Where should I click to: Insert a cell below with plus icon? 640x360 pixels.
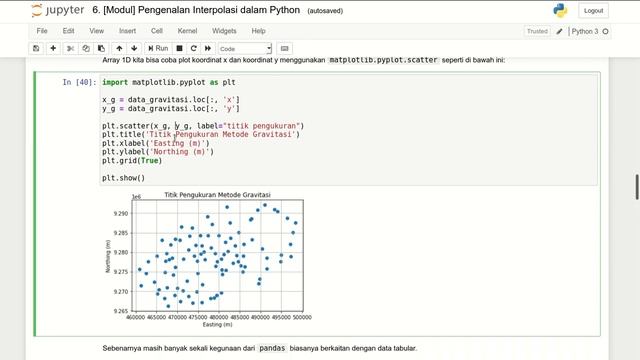[x=53, y=49]
